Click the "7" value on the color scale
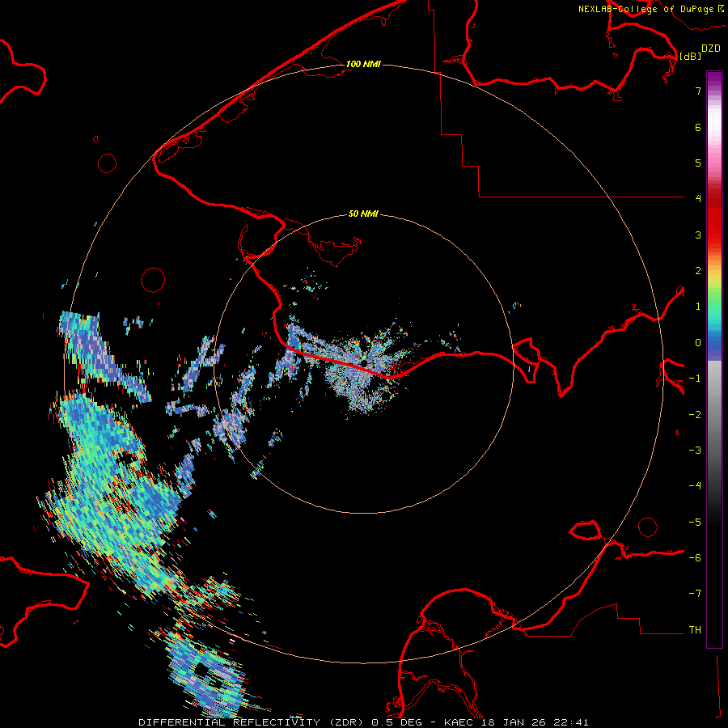This screenshot has width=728, height=728. [x=698, y=91]
